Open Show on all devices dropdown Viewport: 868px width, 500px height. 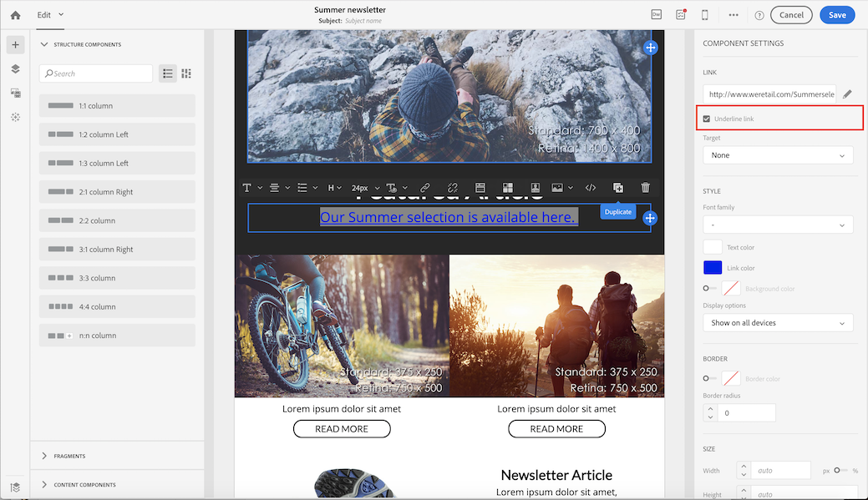click(778, 323)
